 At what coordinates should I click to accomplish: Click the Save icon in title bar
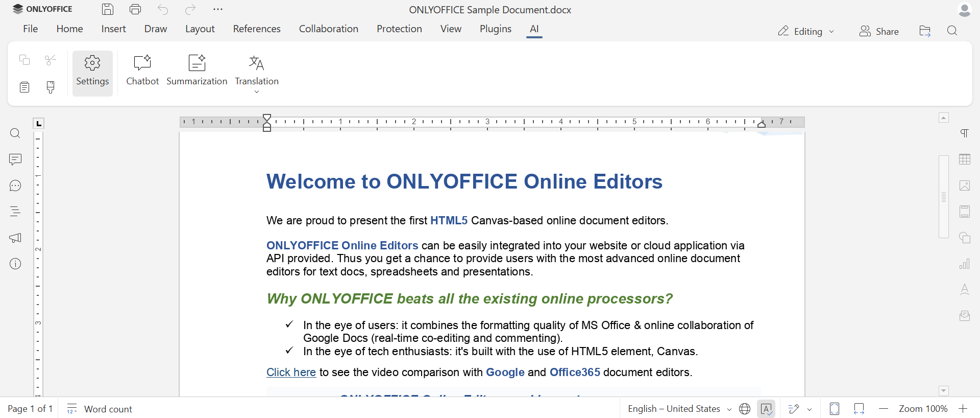pyautogui.click(x=108, y=9)
